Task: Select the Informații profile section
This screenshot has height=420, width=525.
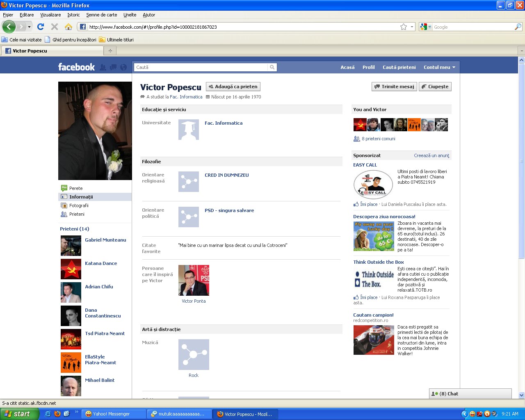Action: click(x=95, y=197)
